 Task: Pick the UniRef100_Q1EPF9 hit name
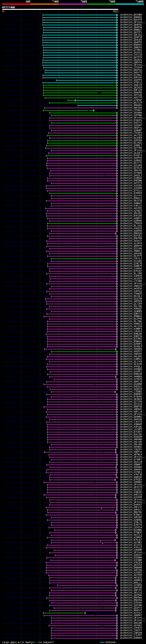[131, 80]
